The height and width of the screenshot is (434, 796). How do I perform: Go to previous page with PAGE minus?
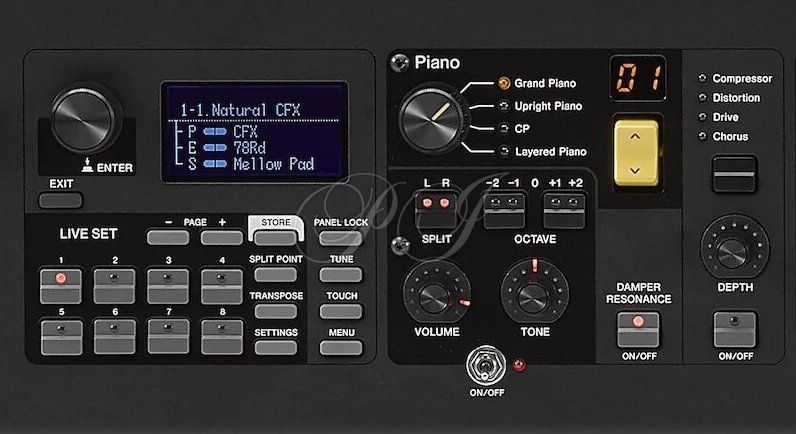click(168, 237)
